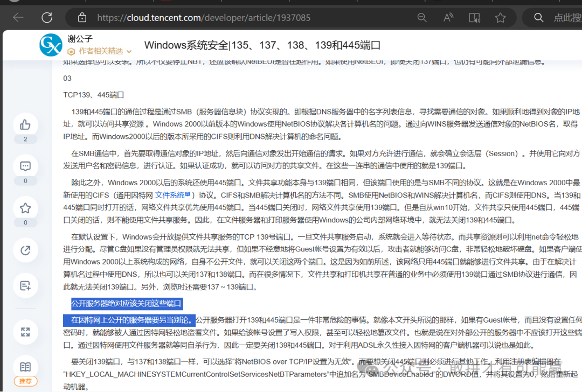Click the add-to-column note icon
582x392 pixels.
pyautogui.click(x=25, y=286)
